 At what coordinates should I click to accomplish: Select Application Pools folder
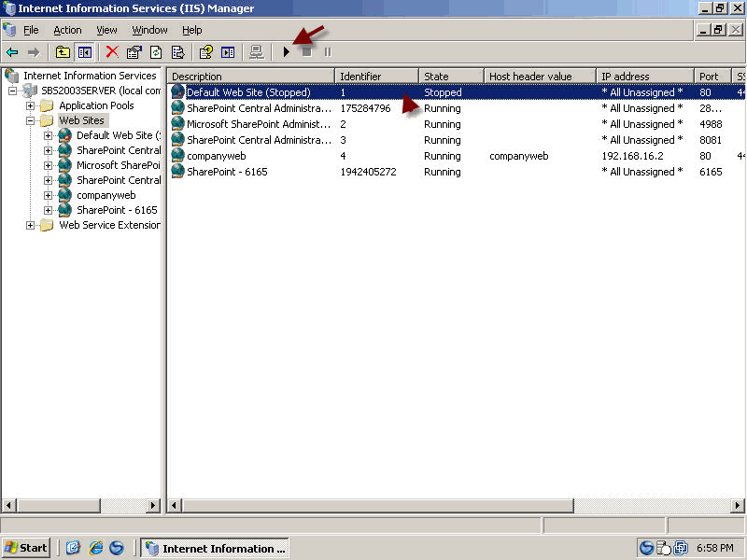(x=96, y=105)
